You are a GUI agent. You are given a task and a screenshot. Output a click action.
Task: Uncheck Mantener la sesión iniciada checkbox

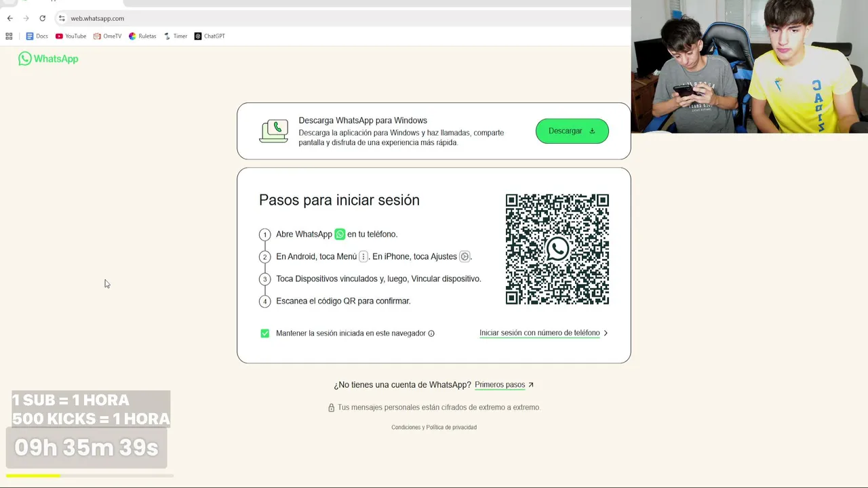click(x=265, y=333)
